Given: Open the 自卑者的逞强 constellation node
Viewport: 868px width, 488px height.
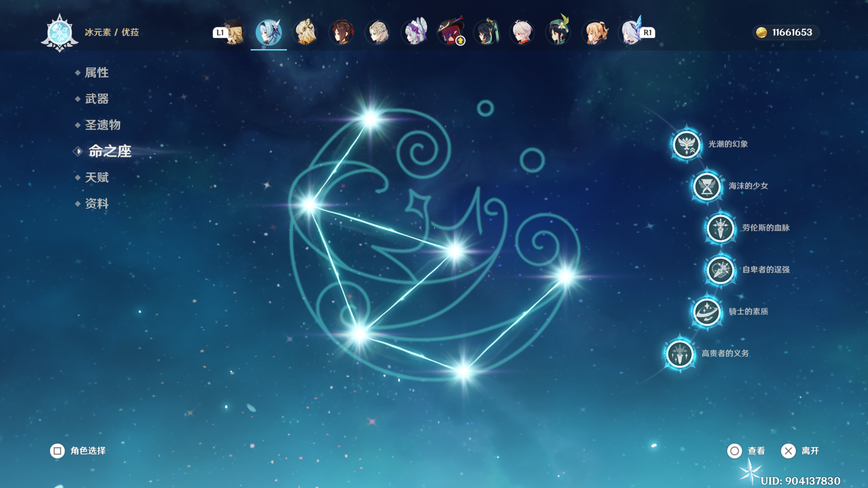Looking at the screenshot, I should (720, 270).
